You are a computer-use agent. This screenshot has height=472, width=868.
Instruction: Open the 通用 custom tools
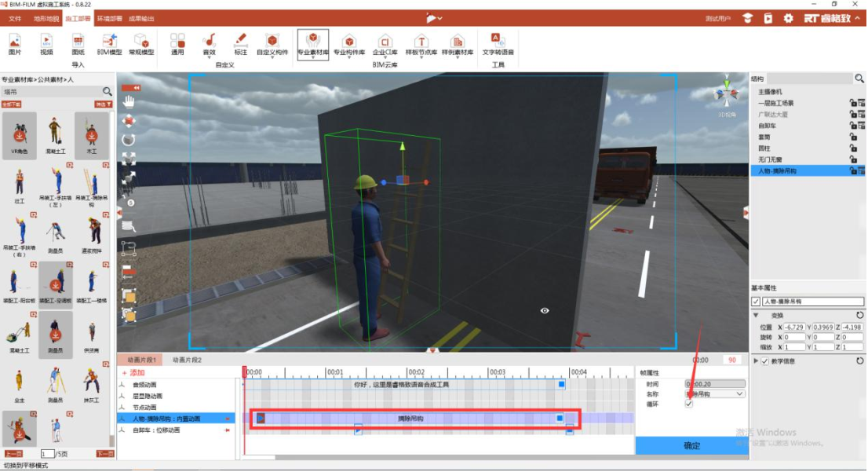pos(177,44)
